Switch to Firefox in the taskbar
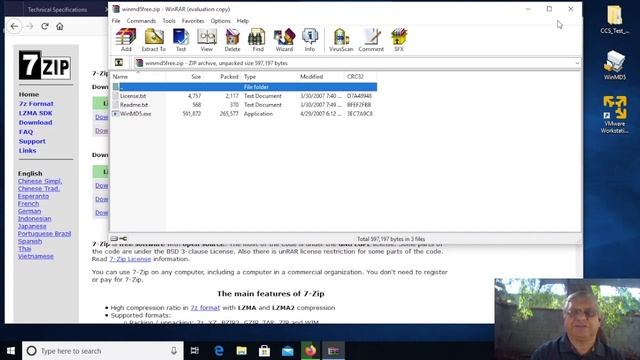 [x=311, y=351]
